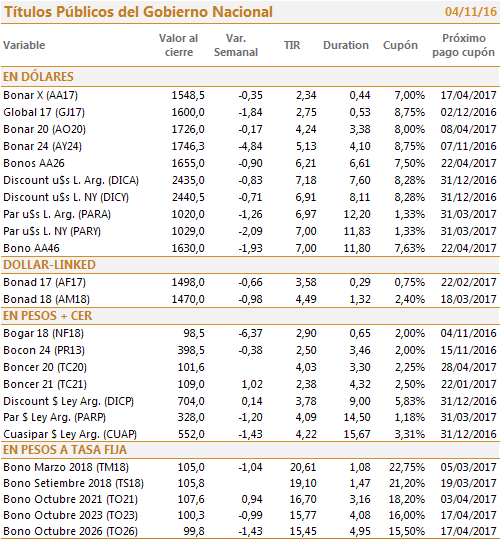This screenshot has height=539, width=500.
Task: Click the EN PESOS + CER section heading
Action: tap(47, 316)
